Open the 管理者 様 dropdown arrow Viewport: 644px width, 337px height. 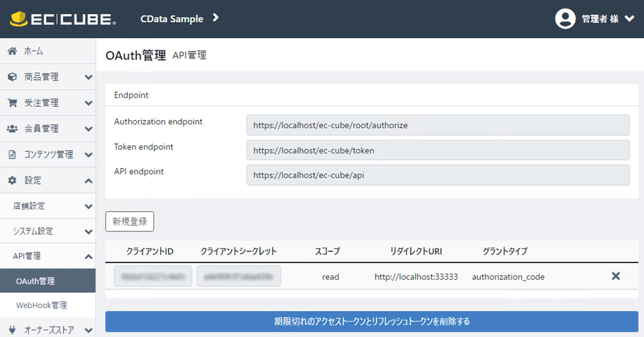pos(629,18)
